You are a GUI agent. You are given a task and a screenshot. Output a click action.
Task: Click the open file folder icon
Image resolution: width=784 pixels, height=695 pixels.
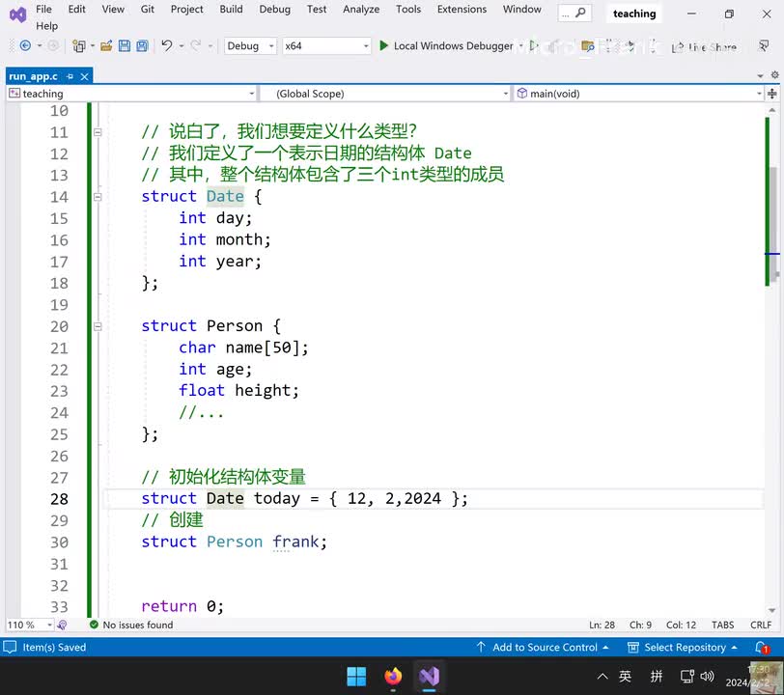click(106, 46)
